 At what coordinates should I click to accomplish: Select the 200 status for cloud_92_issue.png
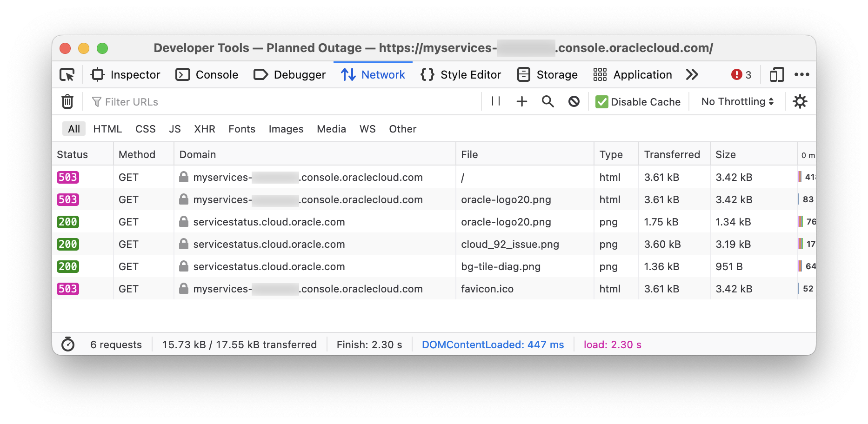tap(68, 244)
